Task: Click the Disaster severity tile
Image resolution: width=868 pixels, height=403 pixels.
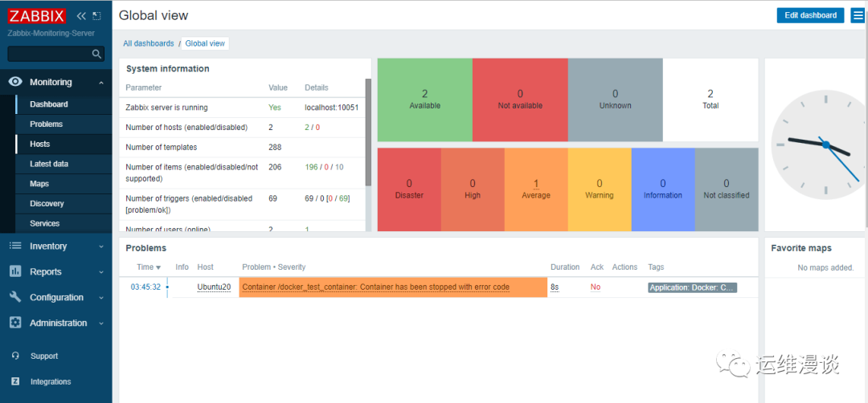Action: pos(409,189)
